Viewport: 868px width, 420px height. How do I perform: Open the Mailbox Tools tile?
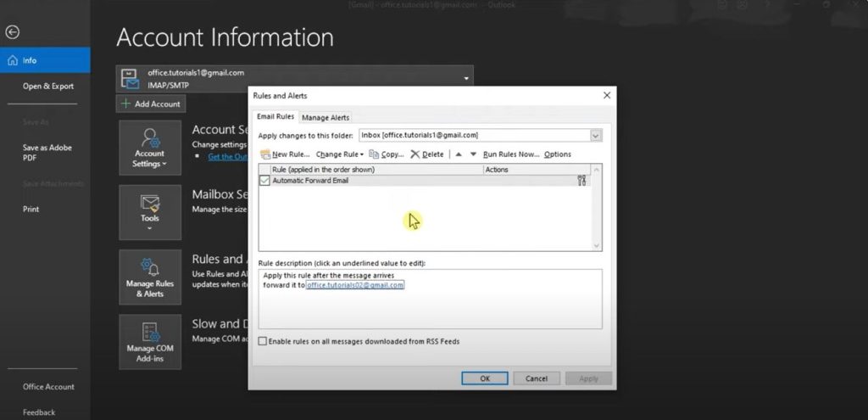click(150, 212)
